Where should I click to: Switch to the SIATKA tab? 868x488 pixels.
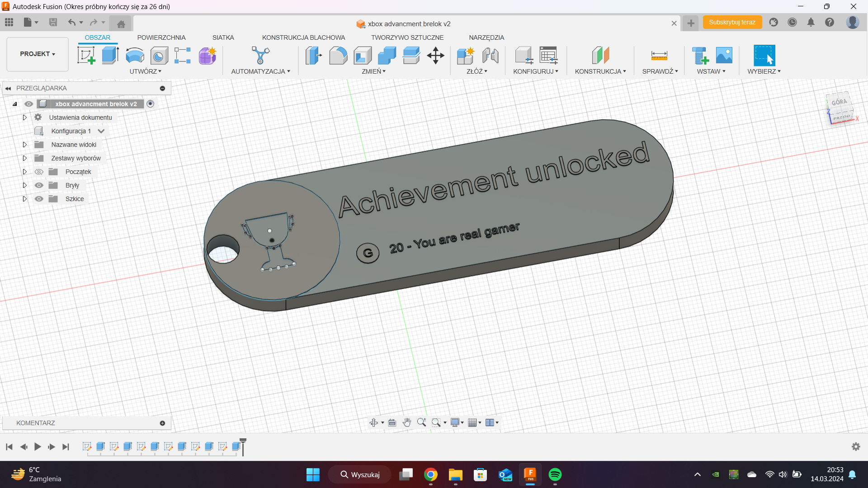(x=223, y=38)
